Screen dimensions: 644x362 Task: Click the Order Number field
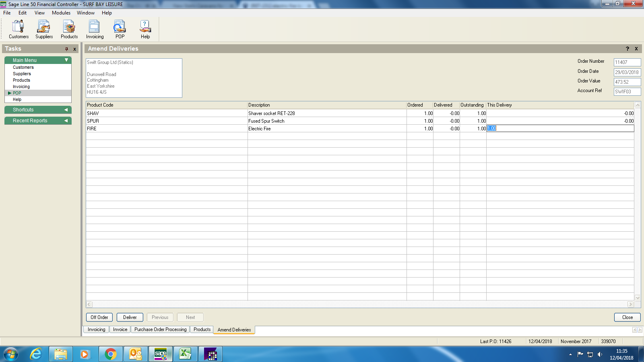point(627,62)
